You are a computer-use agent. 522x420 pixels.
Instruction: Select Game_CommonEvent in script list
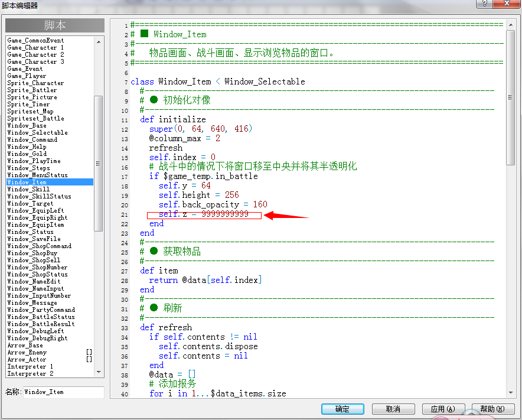[x=35, y=40]
